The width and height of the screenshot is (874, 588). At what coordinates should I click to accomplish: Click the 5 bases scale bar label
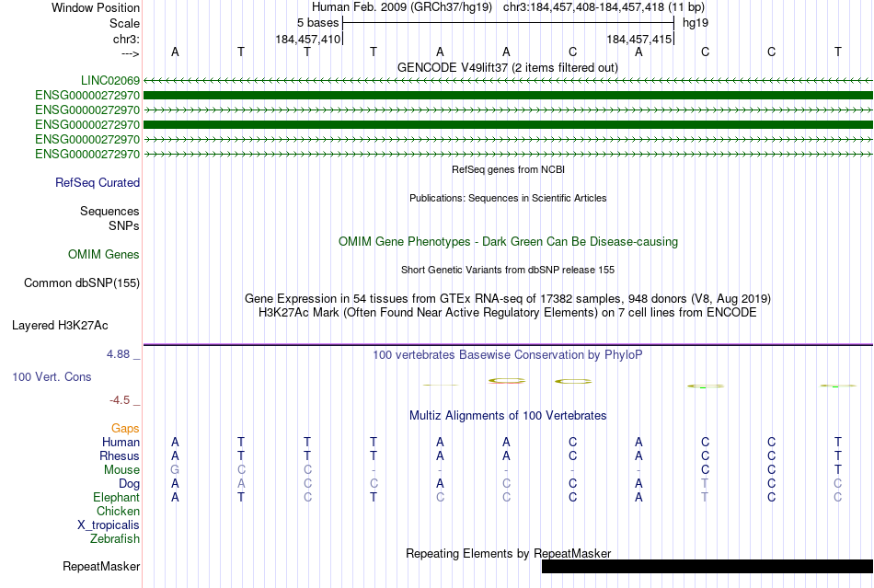point(317,23)
